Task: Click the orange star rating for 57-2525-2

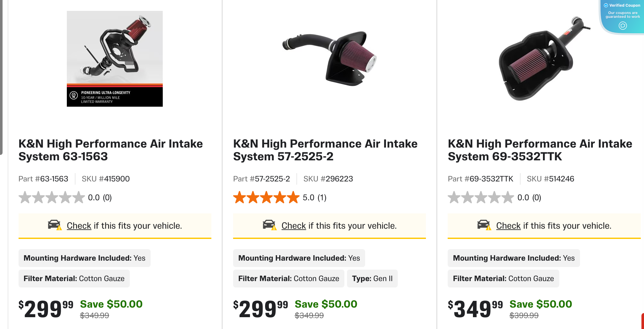Action: pos(266,197)
